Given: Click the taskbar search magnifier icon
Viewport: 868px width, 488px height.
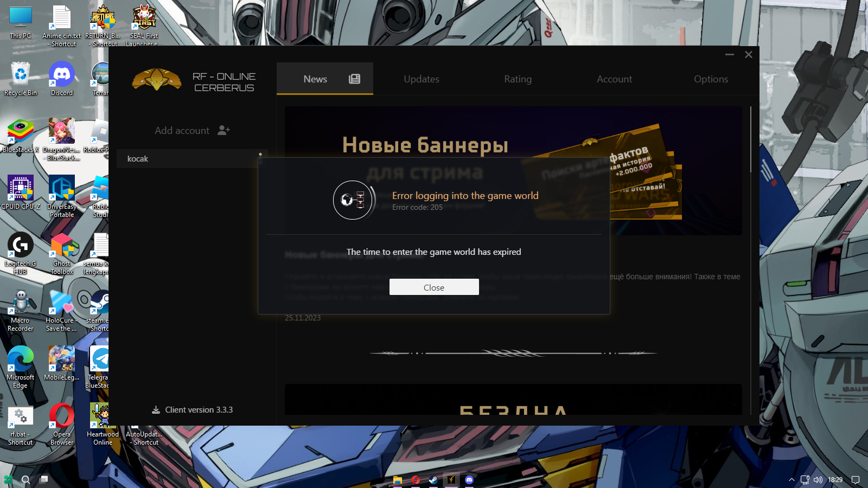Looking at the screenshot, I should coord(25,480).
